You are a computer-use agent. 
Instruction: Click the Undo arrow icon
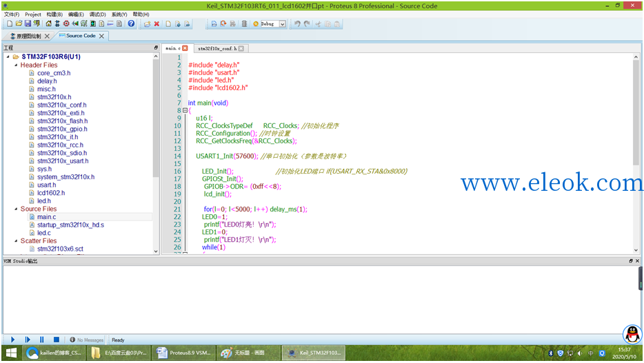[297, 24]
